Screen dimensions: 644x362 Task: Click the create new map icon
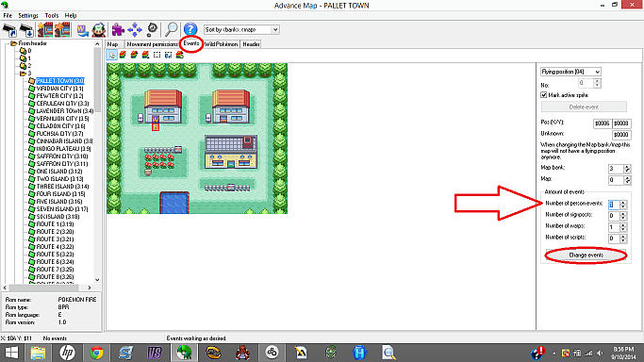click(x=44, y=29)
